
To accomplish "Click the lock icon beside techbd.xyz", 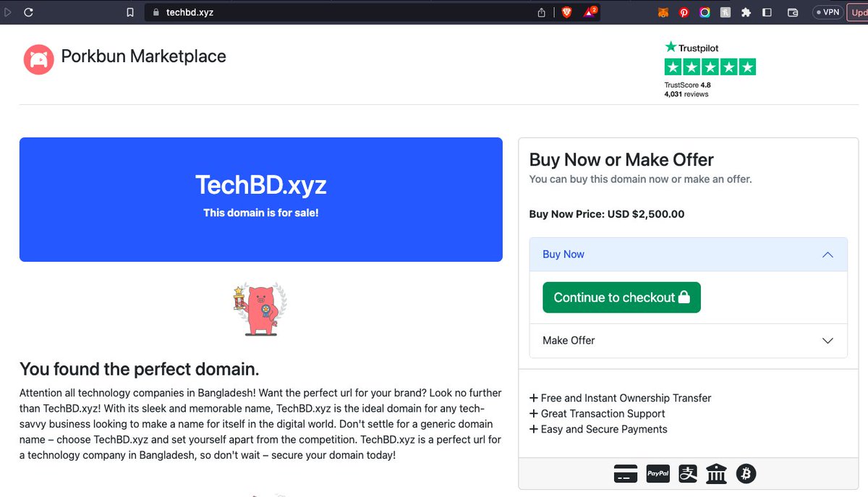I will (x=155, y=12).
